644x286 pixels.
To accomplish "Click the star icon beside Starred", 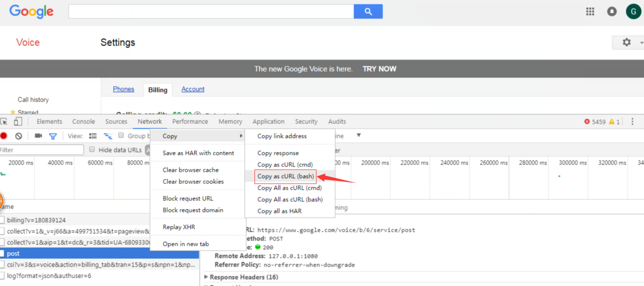I will click(13, 112).
